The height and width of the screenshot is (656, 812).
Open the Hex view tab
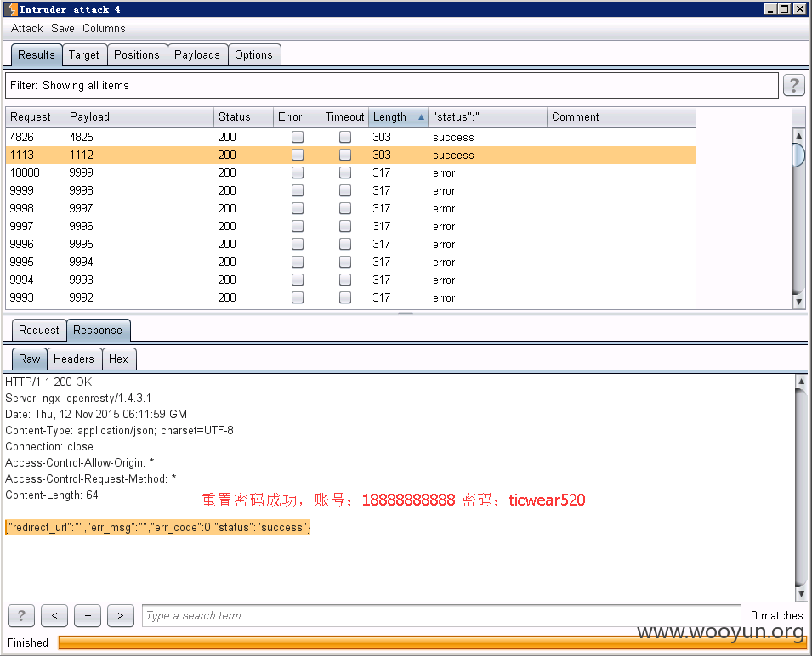(118, 359)
